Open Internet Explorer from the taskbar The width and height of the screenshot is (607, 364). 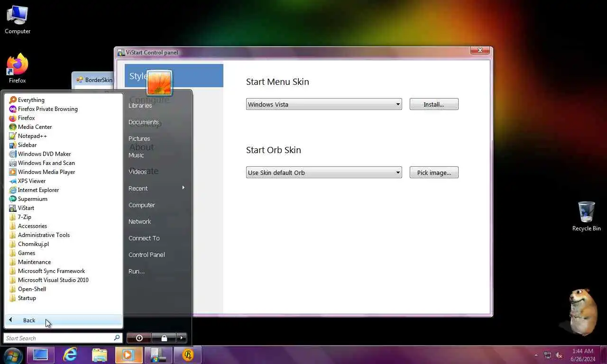pos(70,355)
